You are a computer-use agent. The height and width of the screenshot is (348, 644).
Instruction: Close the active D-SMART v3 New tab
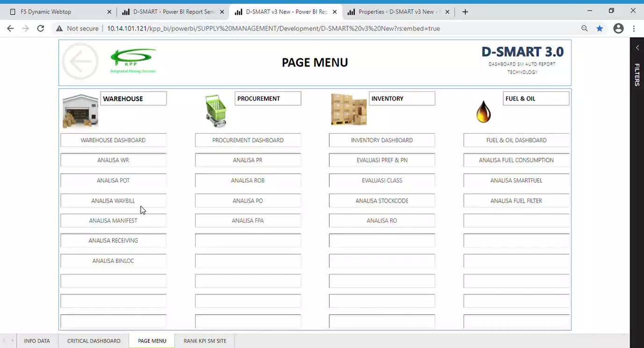coord(335,12)
